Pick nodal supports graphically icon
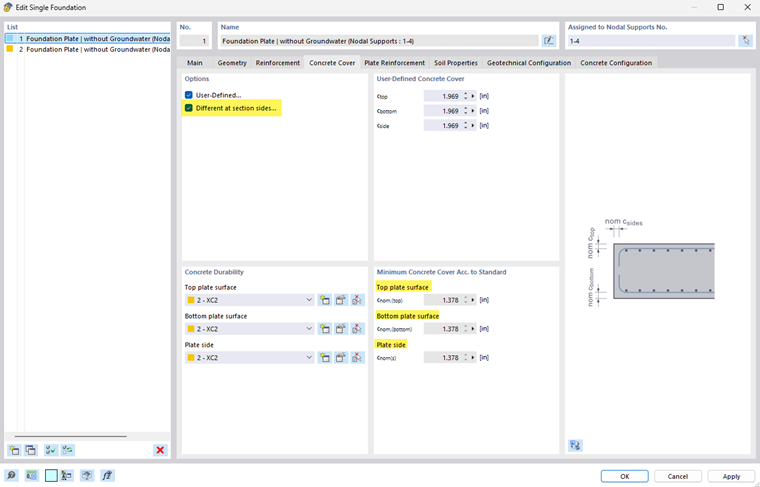Image resolution: width=760 pixels, height=487 pixels. click(x=745, y=41)
